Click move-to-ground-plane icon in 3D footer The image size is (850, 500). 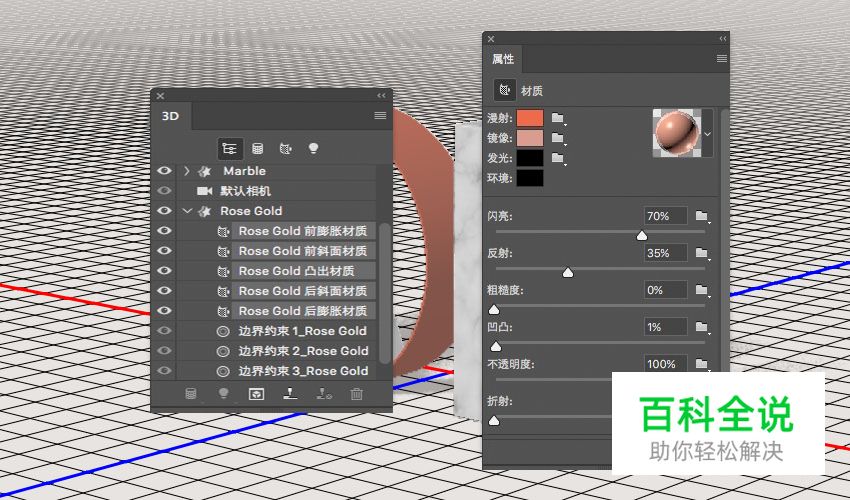[290, 394]
